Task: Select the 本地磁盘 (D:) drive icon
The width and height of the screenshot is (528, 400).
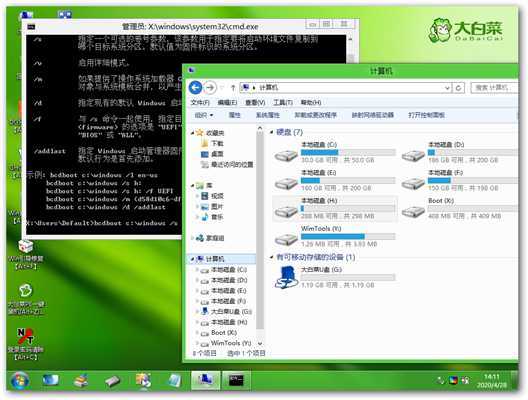Action: tap(413, 155)
